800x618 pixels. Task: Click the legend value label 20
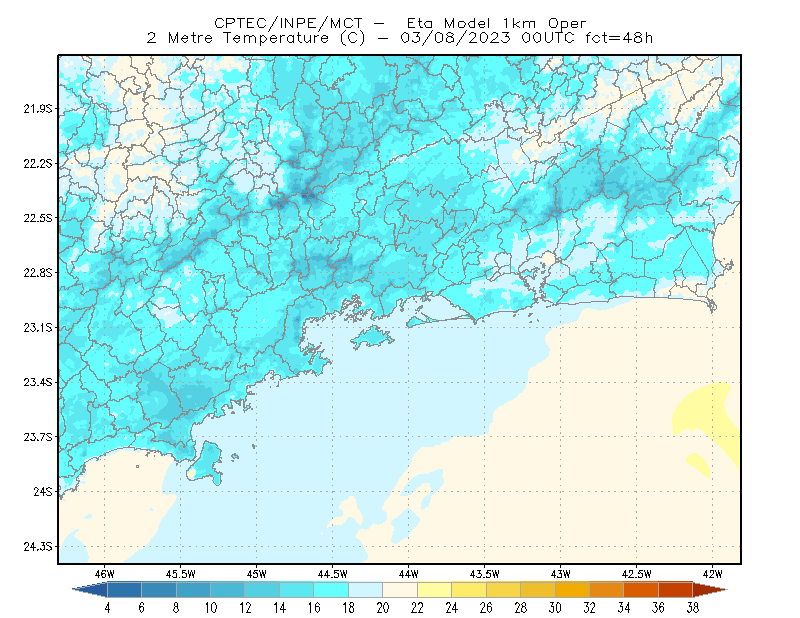click(x=383, y=608)
